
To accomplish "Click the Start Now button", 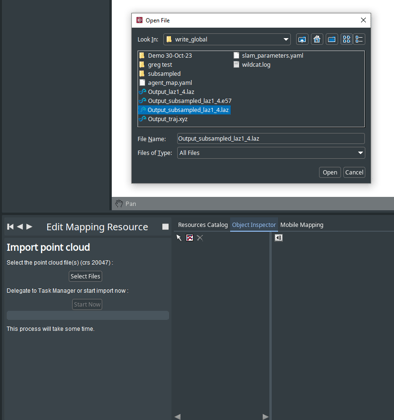I will [x=87, y=304].
